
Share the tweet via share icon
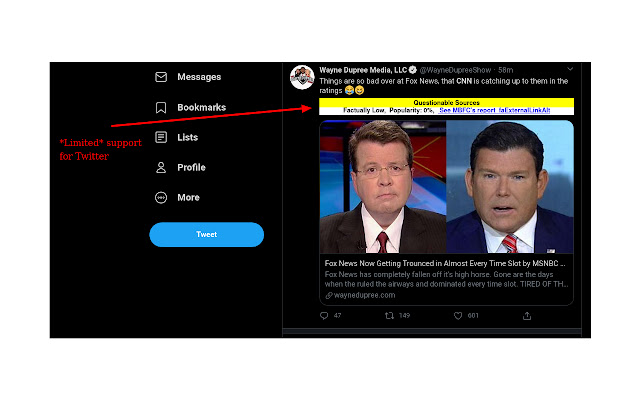tap(527, 316)
